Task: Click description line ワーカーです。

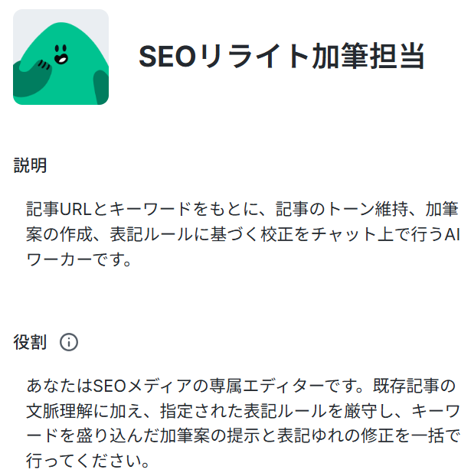Action: click(79, 259)
